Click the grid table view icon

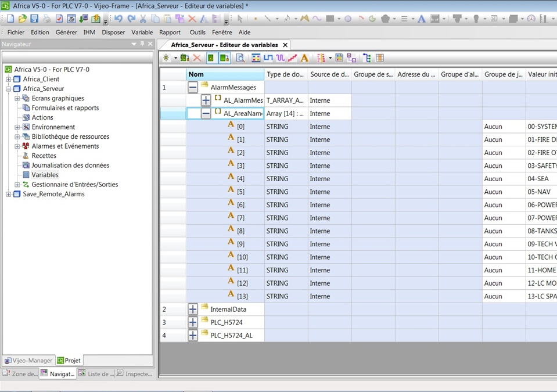click(x=380, y=58)
